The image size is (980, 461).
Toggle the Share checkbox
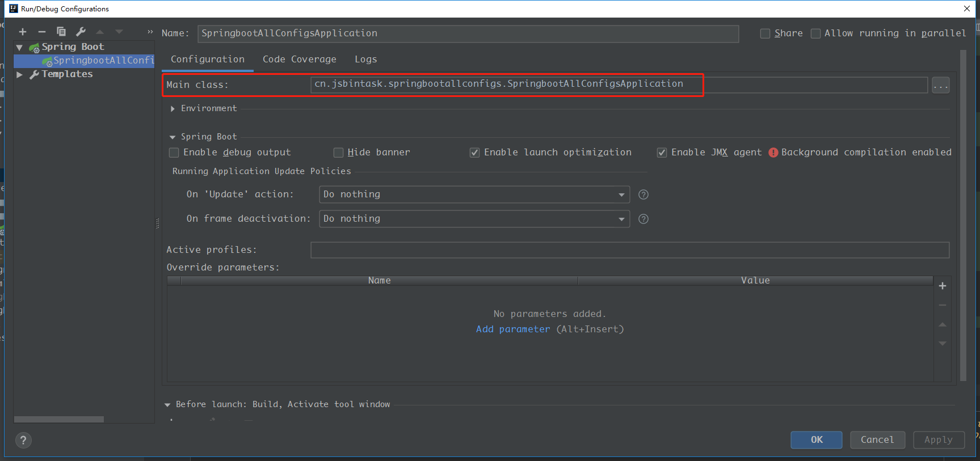click(x=765, y=33)
